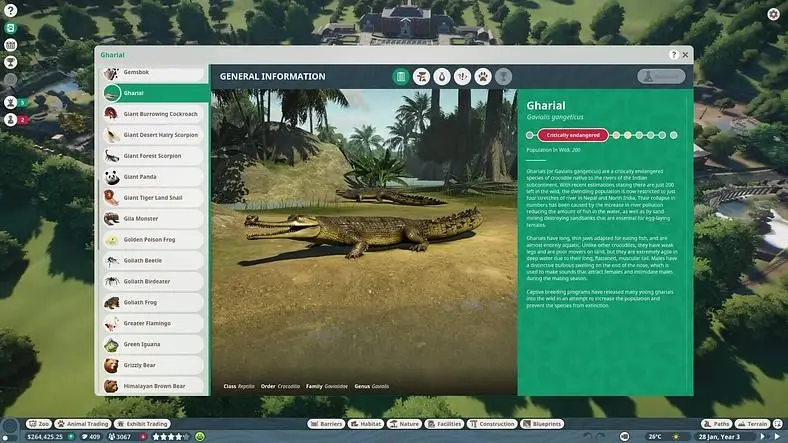This screenshot has height=443, width=788.
Task: Open the Terrain tool
Action: pyautogui.click(x=753, y=424)
